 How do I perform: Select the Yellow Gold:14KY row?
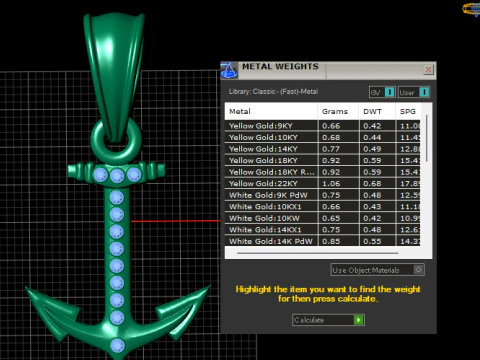coord(323,149)
